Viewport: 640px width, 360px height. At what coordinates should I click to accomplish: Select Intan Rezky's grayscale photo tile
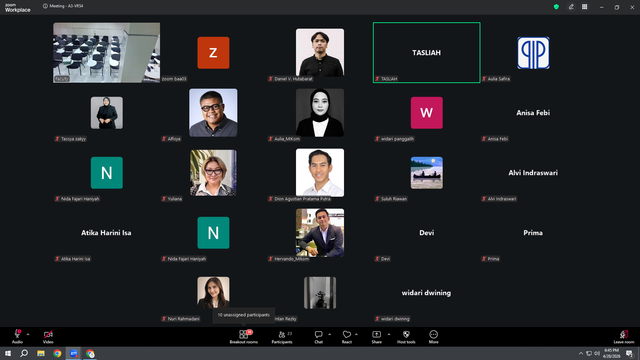click(320, 293)
